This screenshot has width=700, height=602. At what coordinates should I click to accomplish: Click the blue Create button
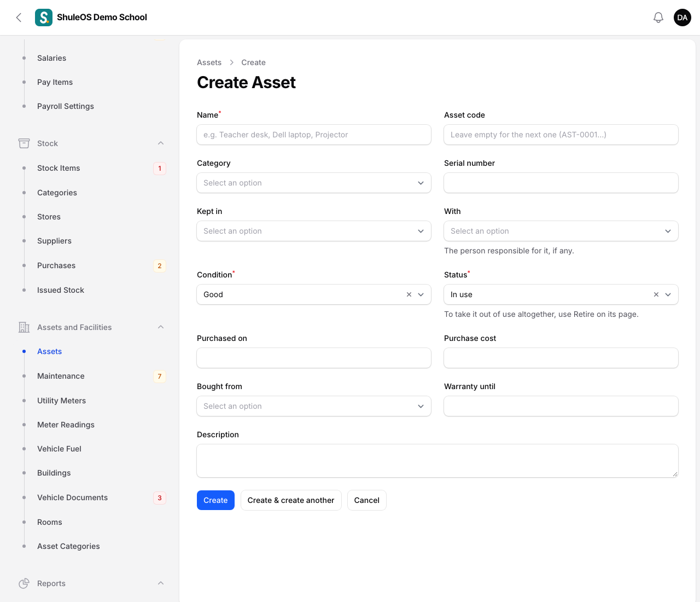tap(215, 500)
